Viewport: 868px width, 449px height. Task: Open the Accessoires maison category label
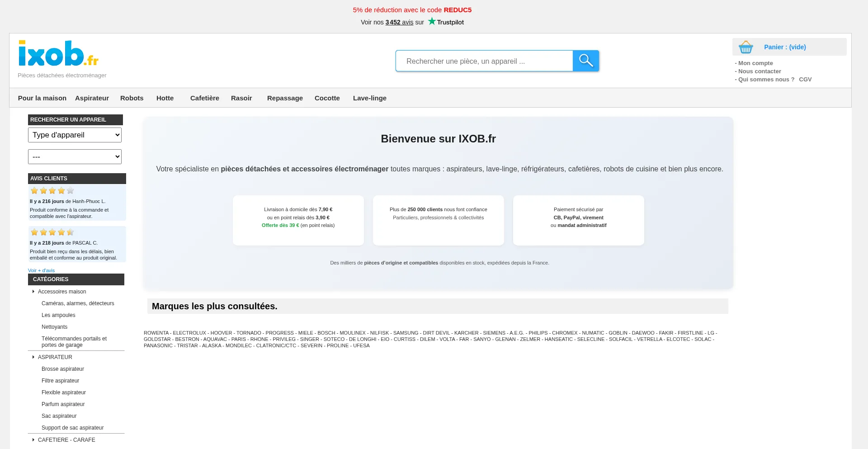(62, 292)
